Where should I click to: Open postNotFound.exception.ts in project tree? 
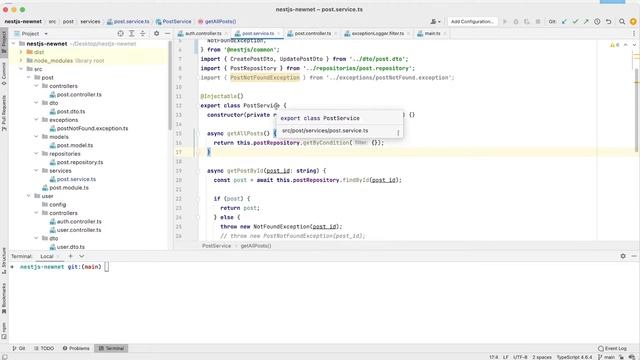92,128
